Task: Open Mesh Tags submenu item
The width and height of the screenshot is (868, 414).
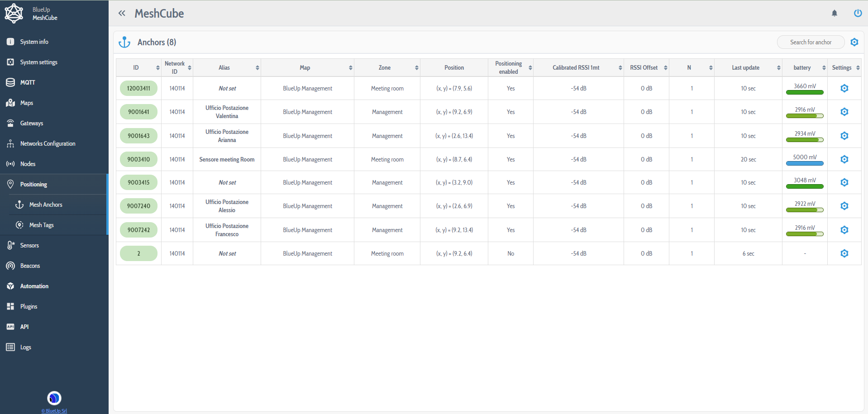Action: pyautogui.click(x=42, y=225)
